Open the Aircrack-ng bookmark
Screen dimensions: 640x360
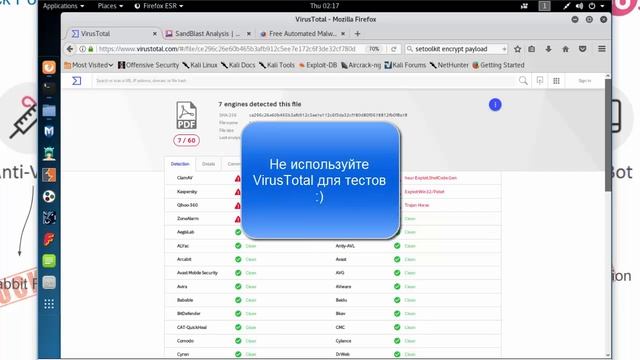361,65
